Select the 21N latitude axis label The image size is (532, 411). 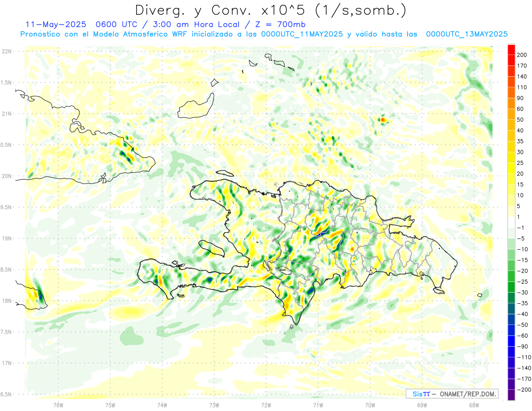coord(7,114)
